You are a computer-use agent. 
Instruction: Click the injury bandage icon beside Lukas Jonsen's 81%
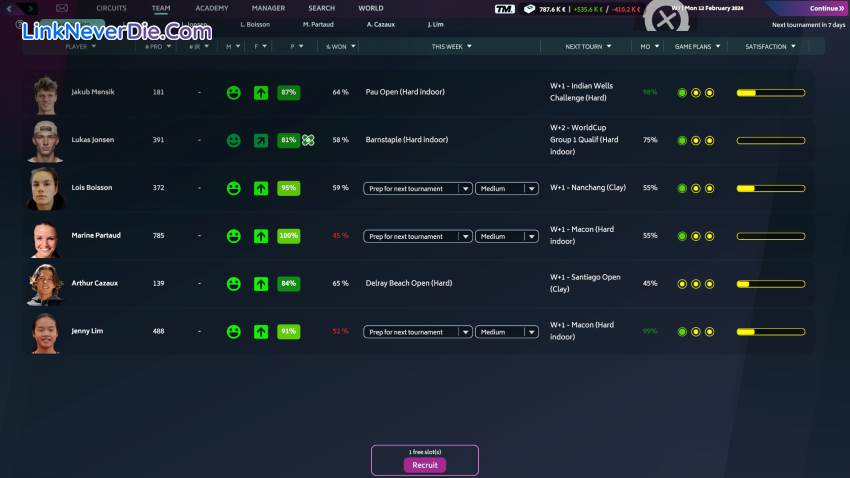308,141
